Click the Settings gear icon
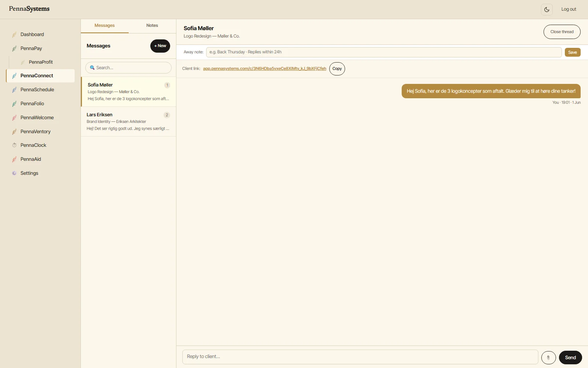The image size is (588, 368). tap(14, 173)
